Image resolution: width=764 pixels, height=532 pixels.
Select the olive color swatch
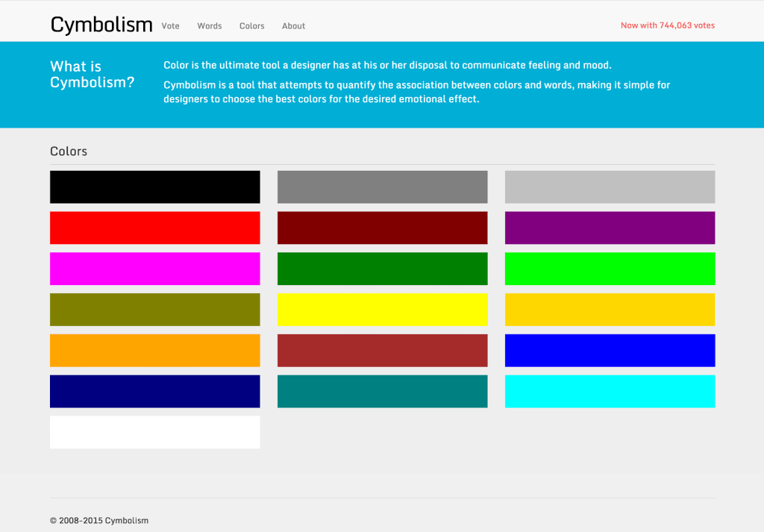click(154, 309)
